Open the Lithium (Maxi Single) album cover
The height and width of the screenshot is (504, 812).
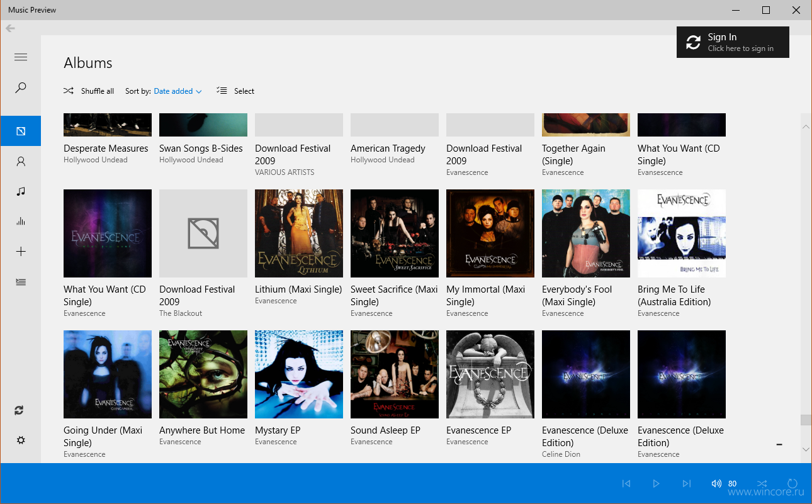(299, 233)
